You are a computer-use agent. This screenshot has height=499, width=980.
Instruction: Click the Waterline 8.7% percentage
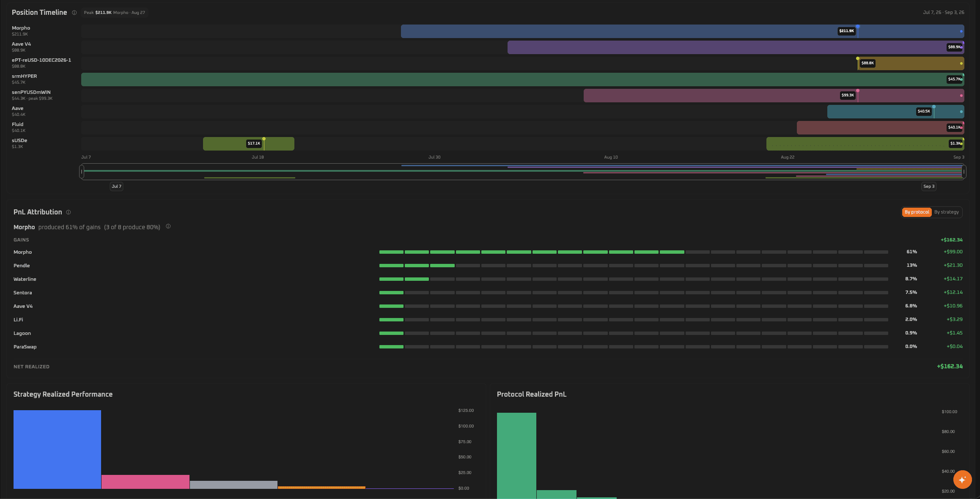point(911,279)
